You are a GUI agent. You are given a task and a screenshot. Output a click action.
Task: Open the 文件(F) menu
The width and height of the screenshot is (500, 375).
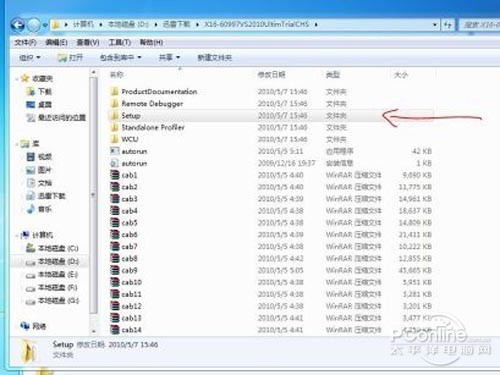pos(25,42)
